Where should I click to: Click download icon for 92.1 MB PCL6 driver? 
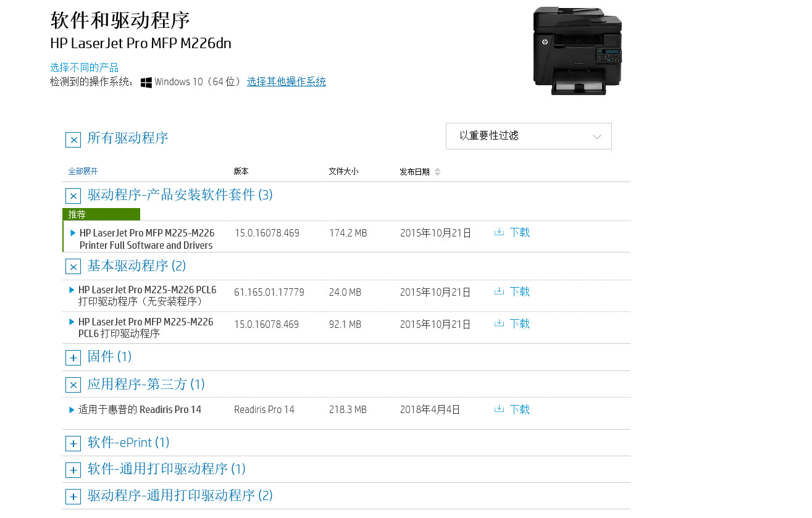(x=500, y=324)
